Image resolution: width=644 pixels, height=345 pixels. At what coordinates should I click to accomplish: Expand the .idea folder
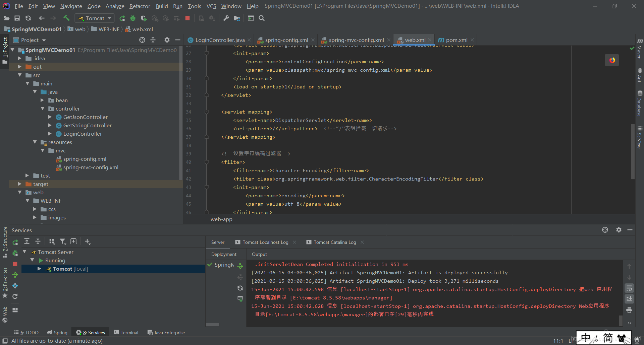19,58
